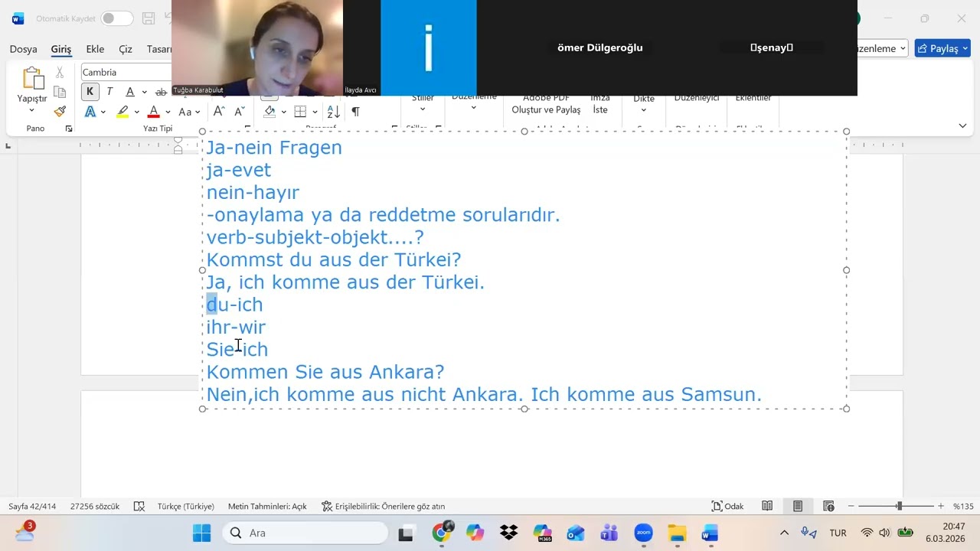This screenshot has width=980, height=551.
Task: Click the zoom slider handle
Action: click(x=899, y=506)
